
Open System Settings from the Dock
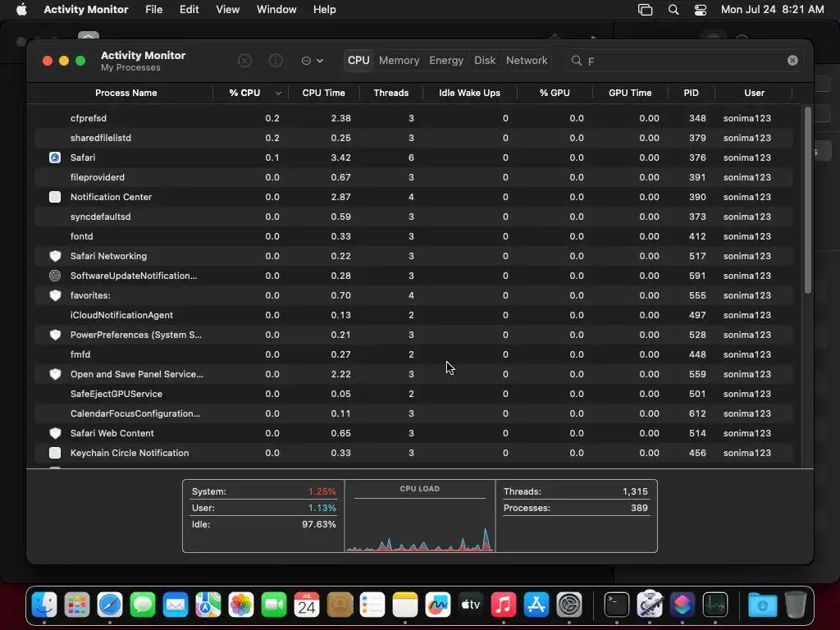pyautogui.click(x=569, y=605)
